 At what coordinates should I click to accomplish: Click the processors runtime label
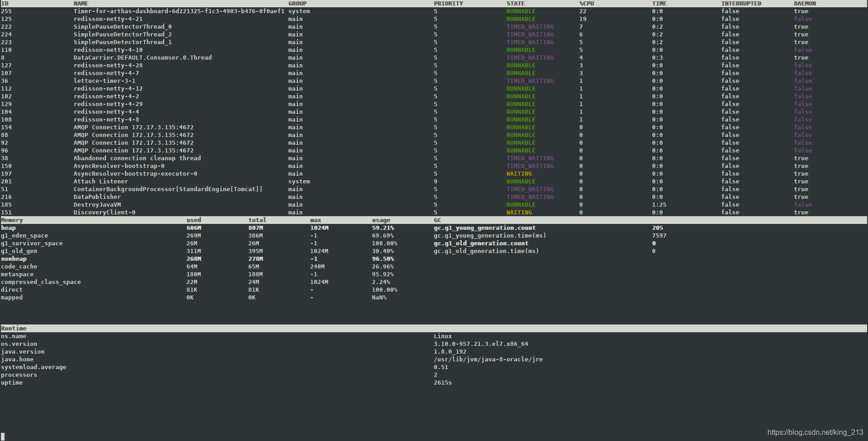pos(19,375)
